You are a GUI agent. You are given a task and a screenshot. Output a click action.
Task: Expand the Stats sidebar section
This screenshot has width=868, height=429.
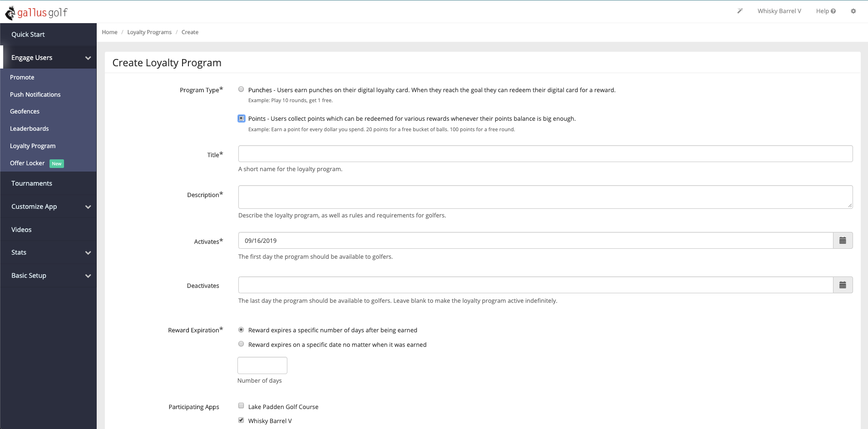click(x=88, y=253)
